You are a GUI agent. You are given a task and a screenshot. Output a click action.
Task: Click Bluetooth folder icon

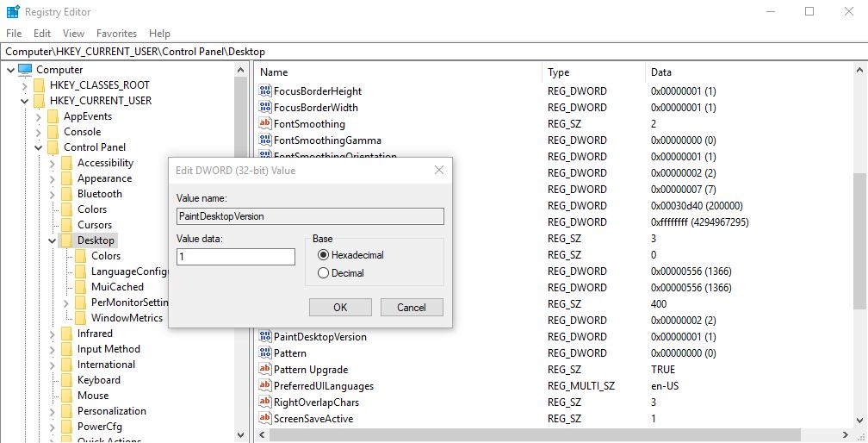(x=66, y=194)
